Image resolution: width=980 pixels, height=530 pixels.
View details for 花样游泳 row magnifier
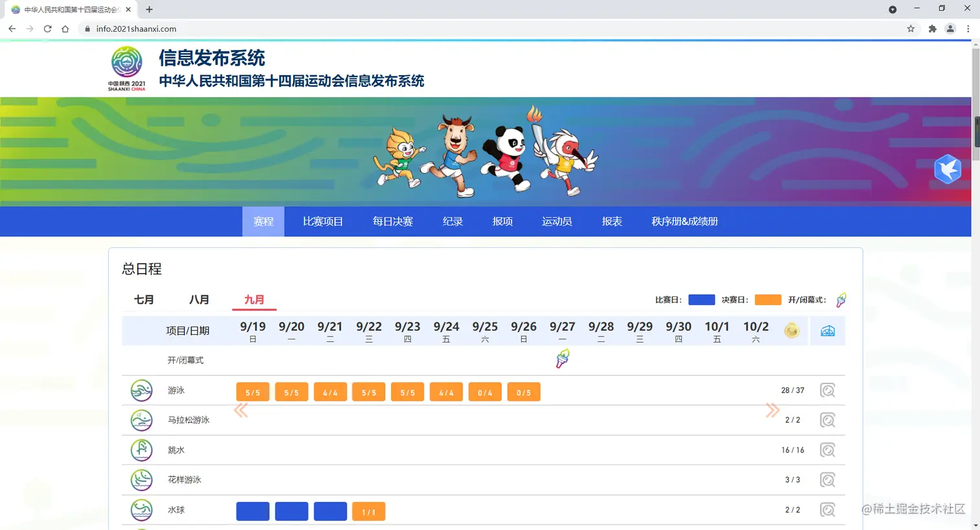[828, 480]
